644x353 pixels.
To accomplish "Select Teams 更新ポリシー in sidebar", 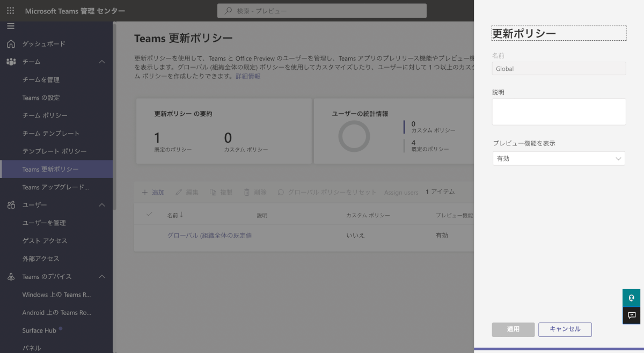I will pyautogui.click(x=56, y=169).
